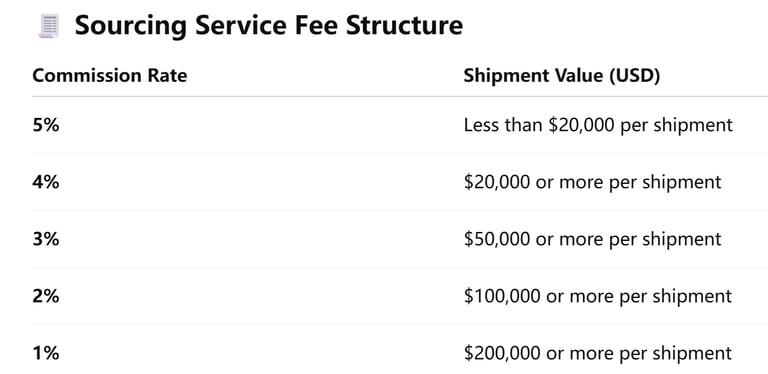Select the Sourcing Service Fee Structure heading
Viewport: 768px width, 374px height.
268,25
